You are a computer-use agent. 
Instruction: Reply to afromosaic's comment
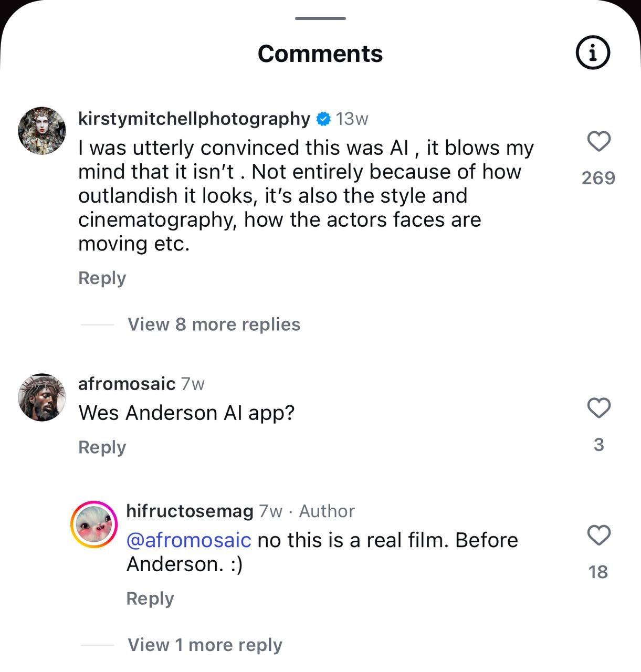click(102, 447)
